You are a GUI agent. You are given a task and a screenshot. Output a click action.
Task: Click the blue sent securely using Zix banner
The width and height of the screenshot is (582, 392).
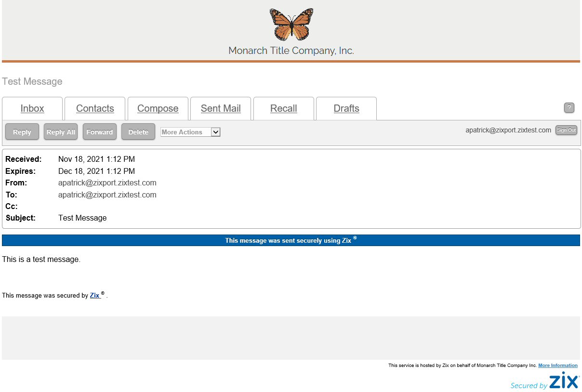coord(291,240)
